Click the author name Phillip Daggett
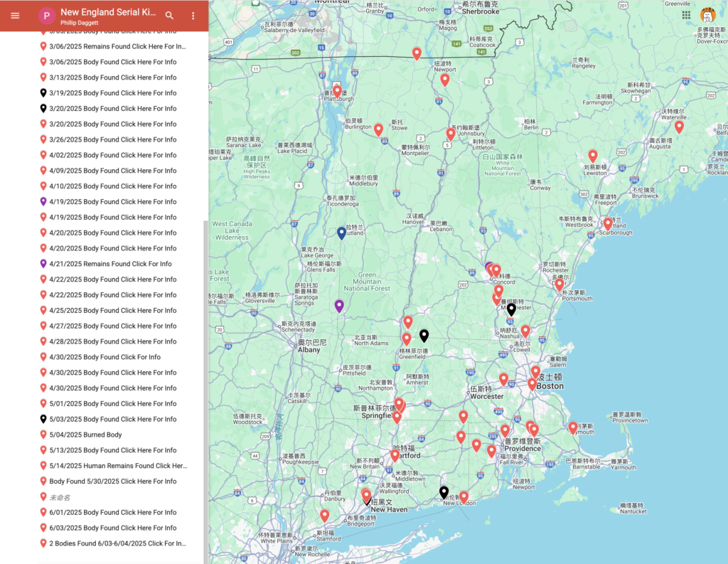The width and height of the screenshot is (728, 564). pos(80,23)
